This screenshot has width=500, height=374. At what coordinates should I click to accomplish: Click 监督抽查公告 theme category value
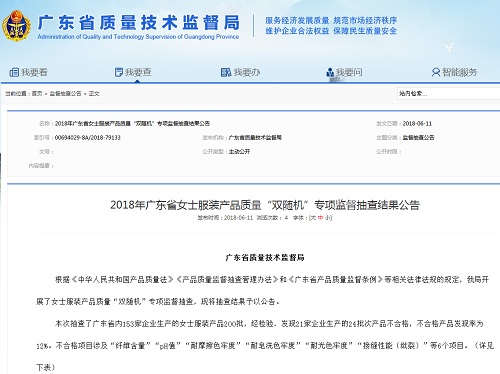click(x=418, y=137)
